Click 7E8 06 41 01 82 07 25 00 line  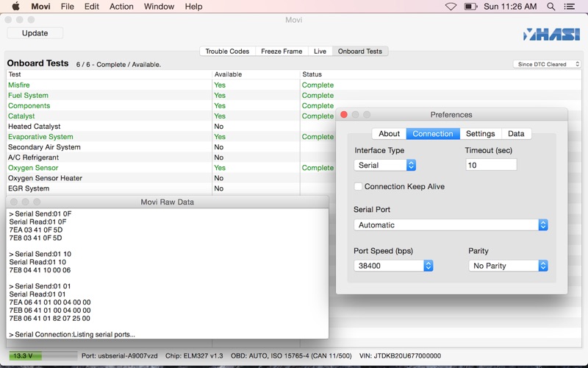coord(49,319)
